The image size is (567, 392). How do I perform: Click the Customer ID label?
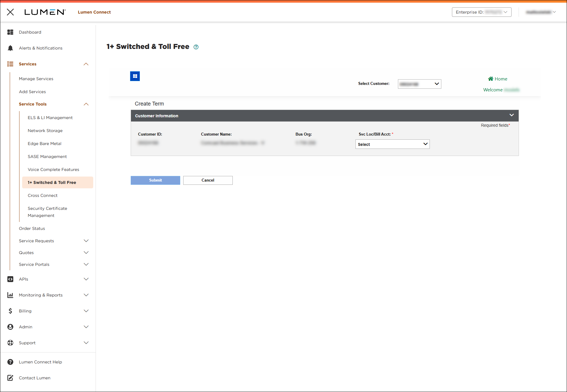[150, 134]
